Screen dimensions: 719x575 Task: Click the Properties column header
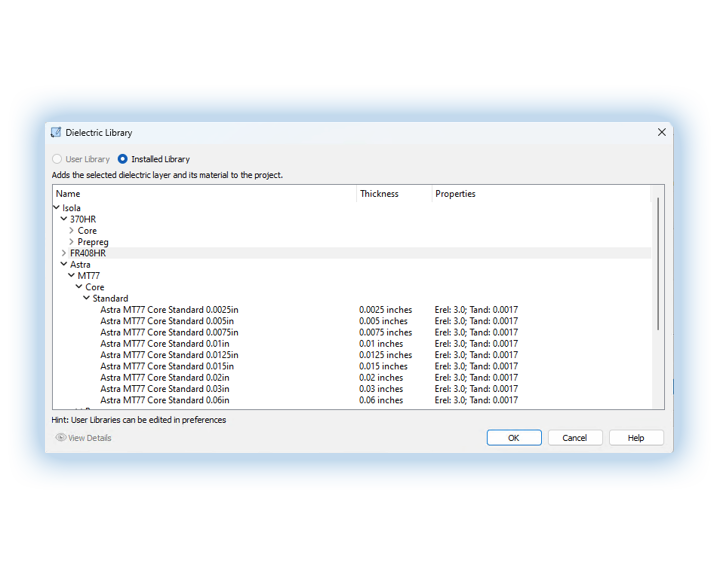[x=456, y=194]
